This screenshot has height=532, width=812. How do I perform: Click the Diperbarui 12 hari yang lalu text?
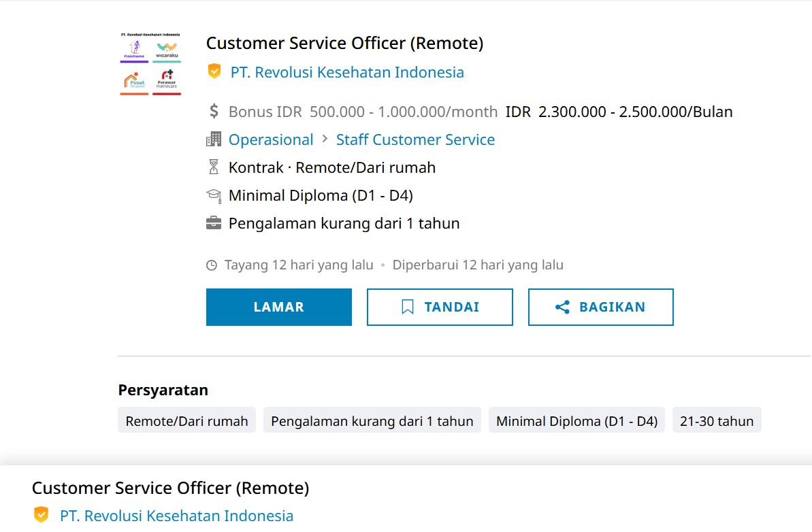[477, 265]
